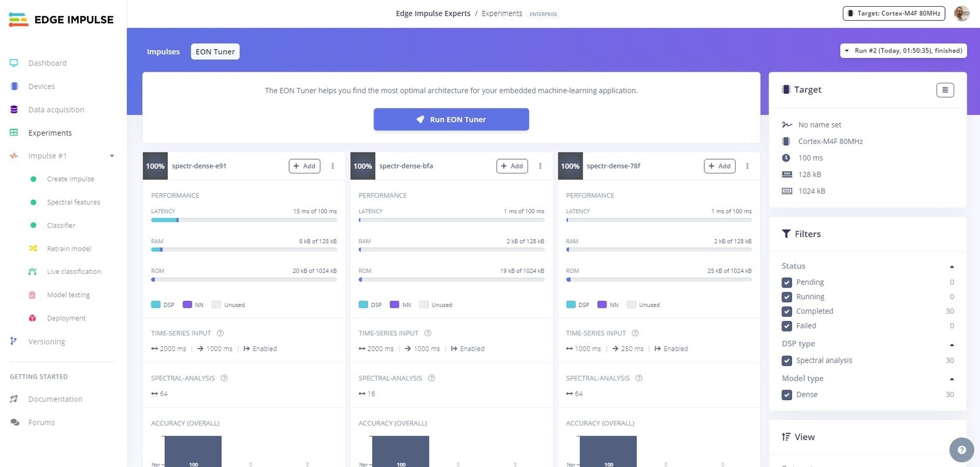This screenshot has height=467, width=980.
Task: Click spectral-analysis help icon for spectr-dense-bfa
Action: point(431,378)
